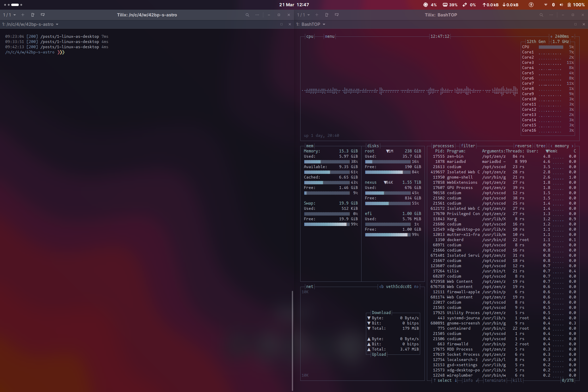Toggle reverse sorting in bashtop processes
This screenshot has width=588, height=392.
click(x=523, y=146)
